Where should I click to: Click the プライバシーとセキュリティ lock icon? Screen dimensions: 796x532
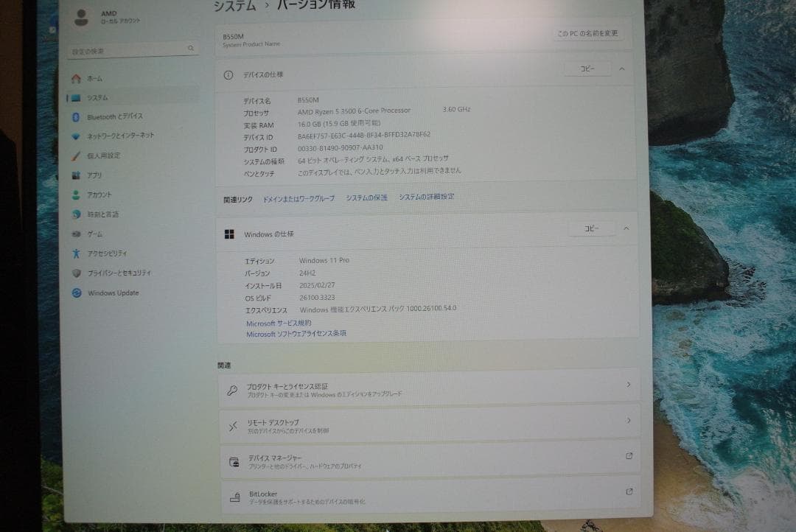tap(77, 273)
